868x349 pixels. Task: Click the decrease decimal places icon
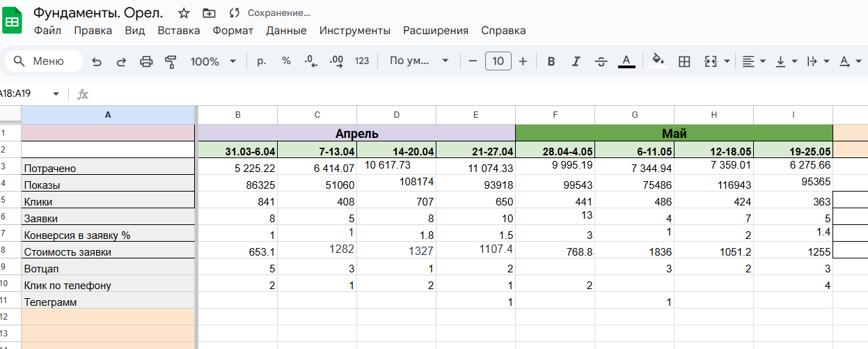click(311, 61)
